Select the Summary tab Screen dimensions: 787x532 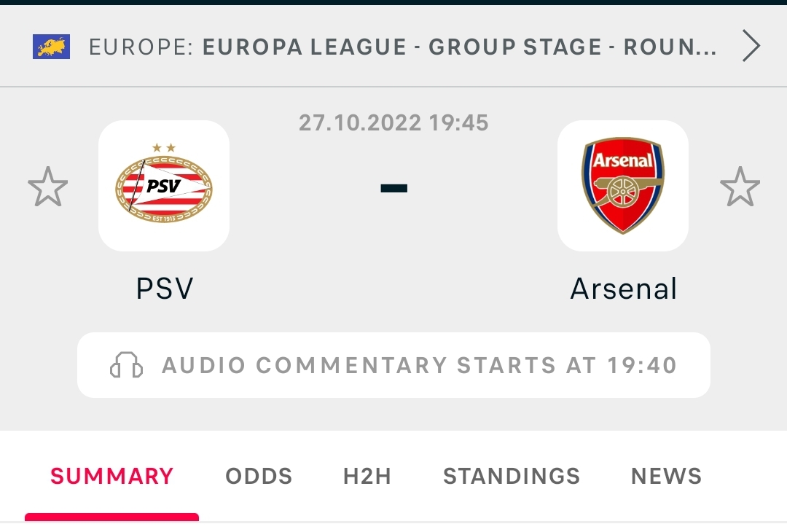pyautogui.click(x=111, y=477)
